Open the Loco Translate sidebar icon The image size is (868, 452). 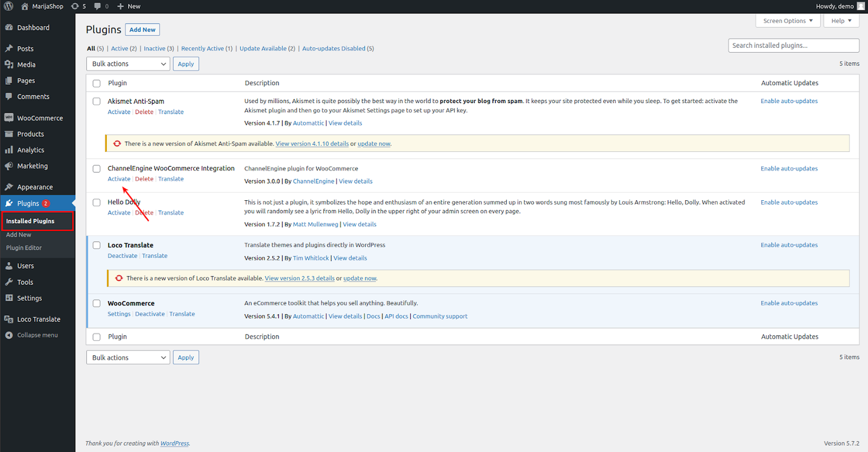coord(9,319)
